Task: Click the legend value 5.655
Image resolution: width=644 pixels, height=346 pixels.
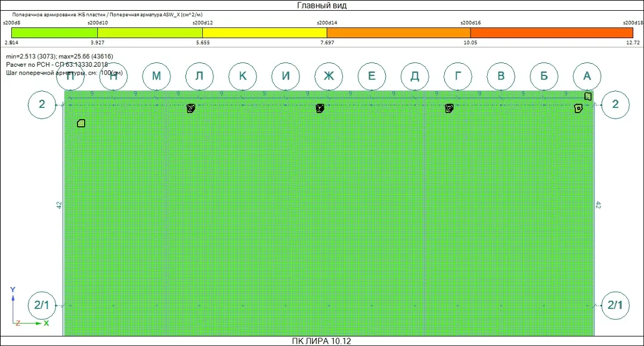Action: pos(203,43)
